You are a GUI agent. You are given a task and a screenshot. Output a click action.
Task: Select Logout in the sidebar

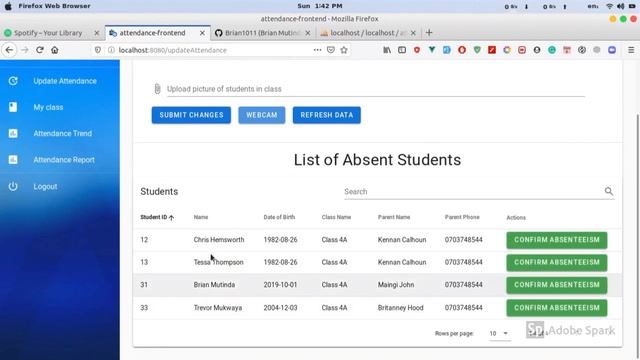coord(45,187)
